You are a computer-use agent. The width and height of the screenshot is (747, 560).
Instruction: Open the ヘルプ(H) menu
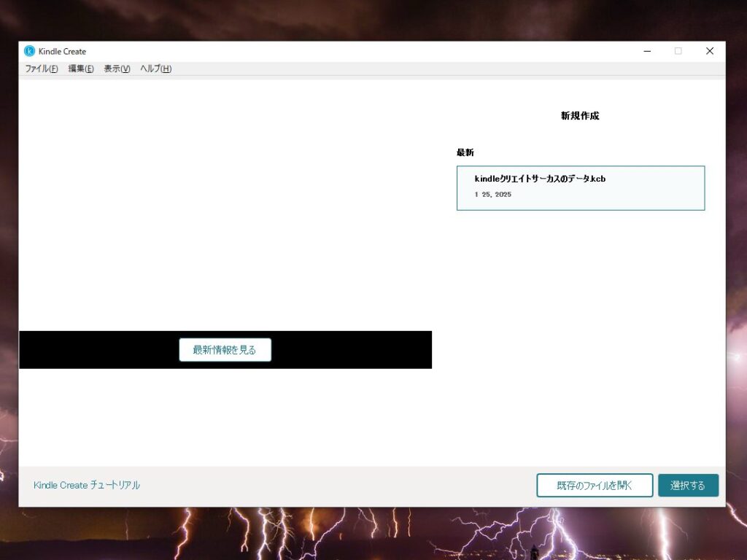(156, 69)
